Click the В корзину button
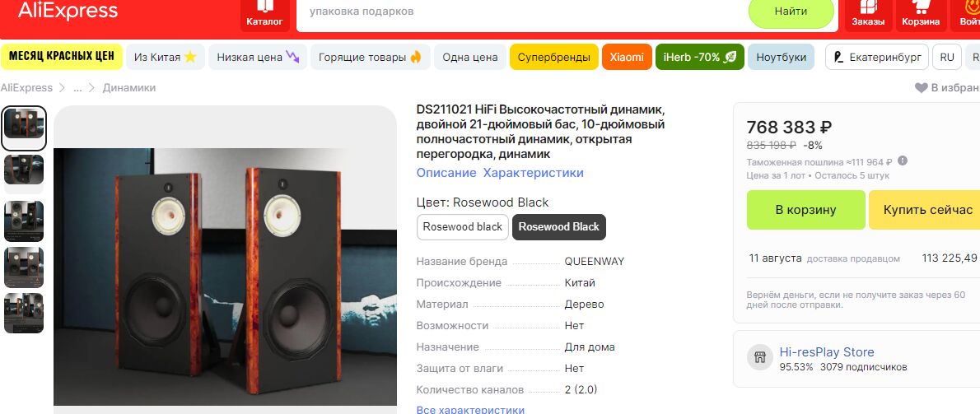The width and height of the screenshot is (980, 414). (805, 210)
